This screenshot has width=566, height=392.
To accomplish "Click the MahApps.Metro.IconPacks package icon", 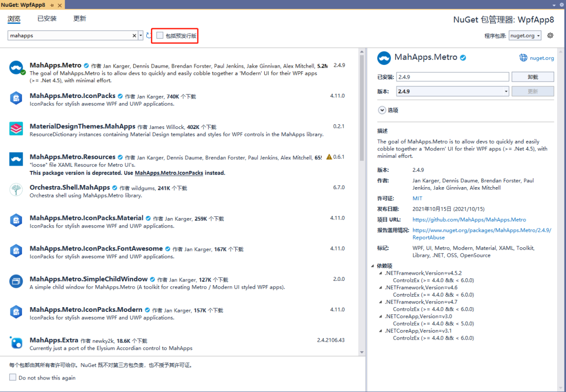I will click(16, 98).
